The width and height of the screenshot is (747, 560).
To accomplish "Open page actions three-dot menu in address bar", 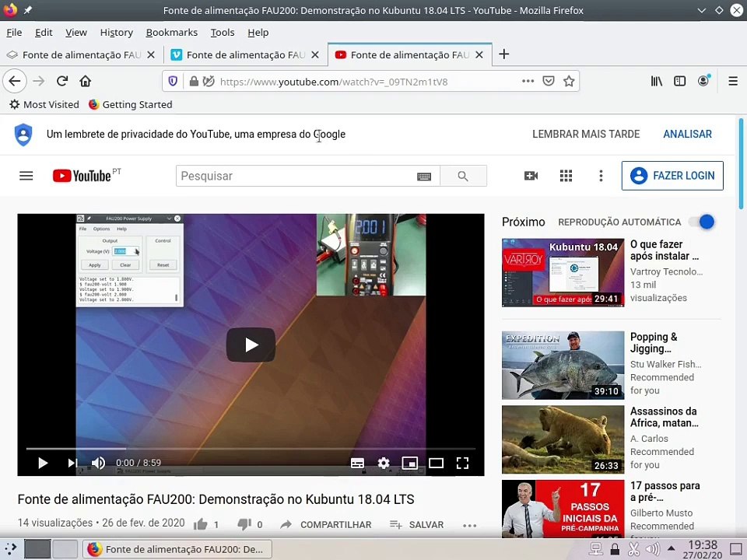I will [x=528, y=81].
